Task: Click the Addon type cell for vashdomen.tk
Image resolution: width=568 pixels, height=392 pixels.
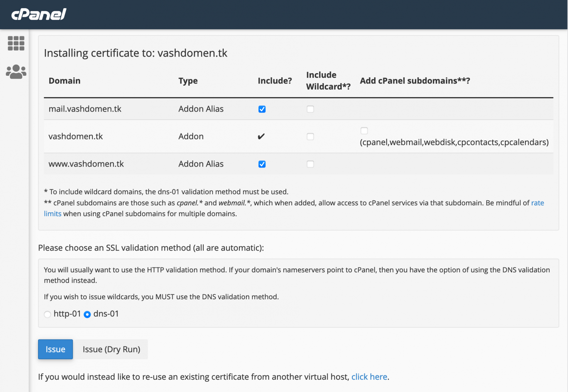Action: coord(191,136)
